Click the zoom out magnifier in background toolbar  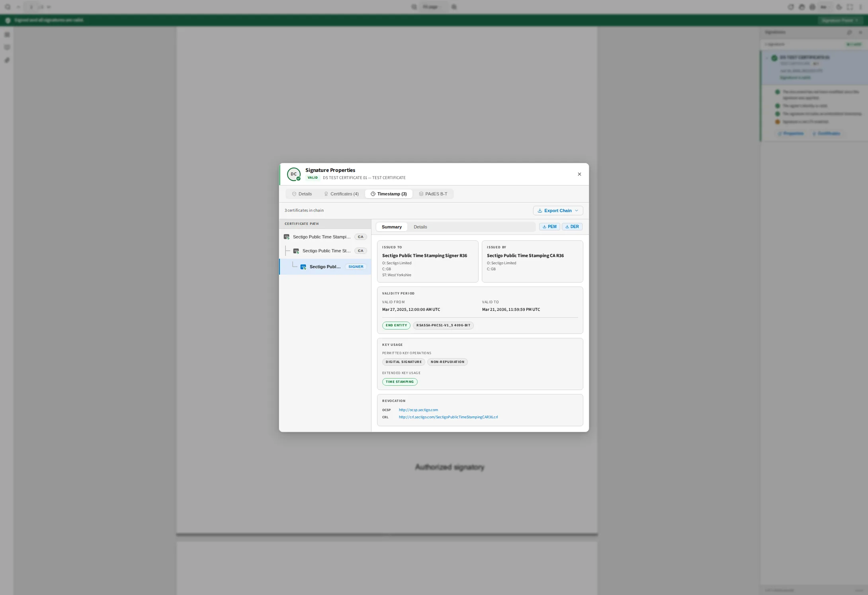point(414,7)
